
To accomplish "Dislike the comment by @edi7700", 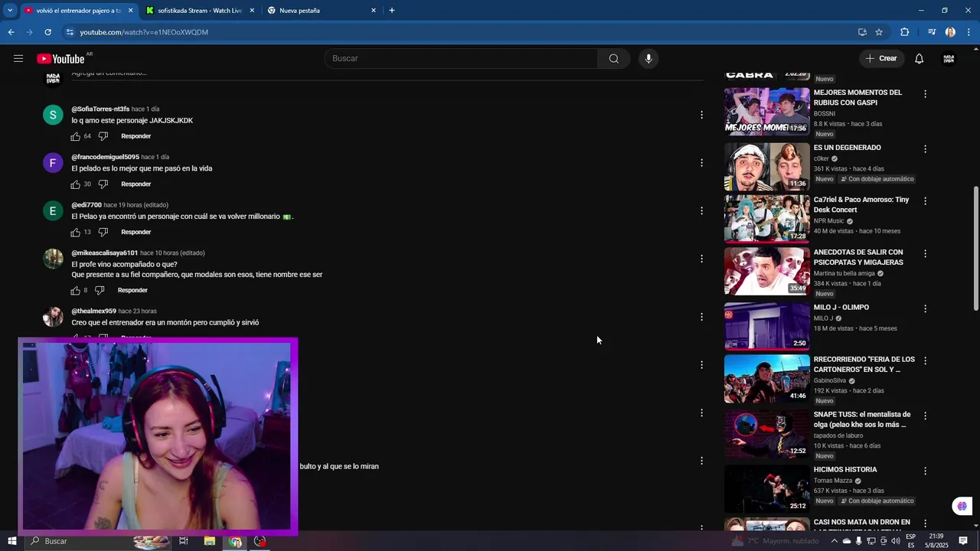I will [x=103, y=232].
